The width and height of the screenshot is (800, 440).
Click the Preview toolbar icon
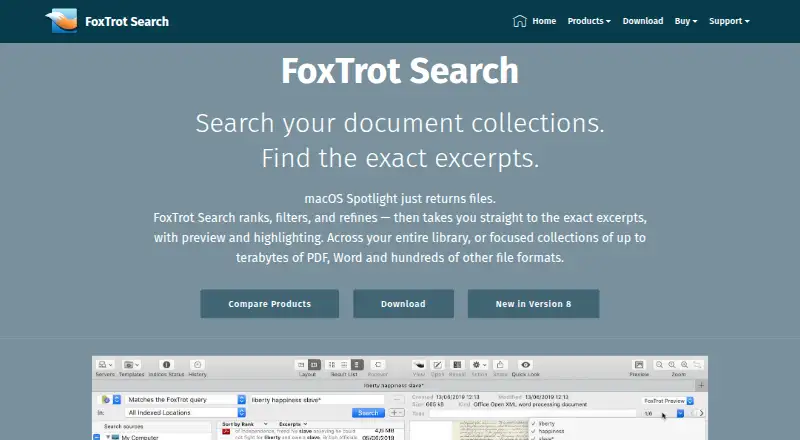[x=639, y=364]
